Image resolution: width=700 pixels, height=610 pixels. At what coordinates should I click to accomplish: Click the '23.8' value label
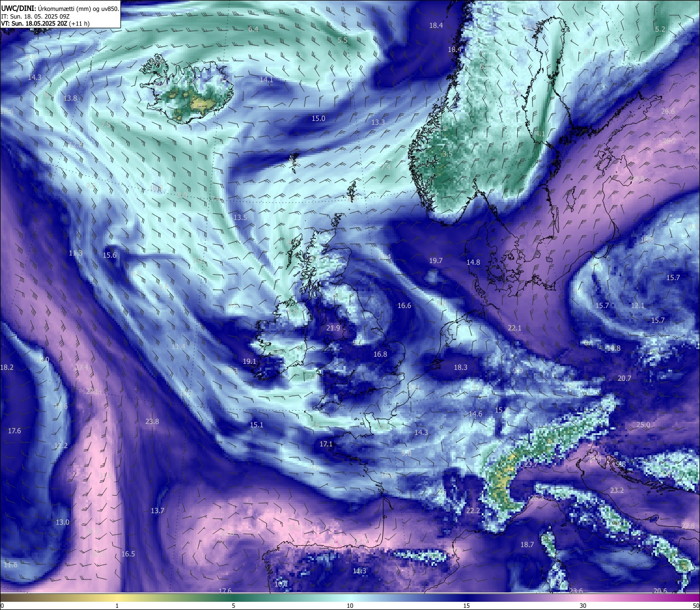[152, 422]
